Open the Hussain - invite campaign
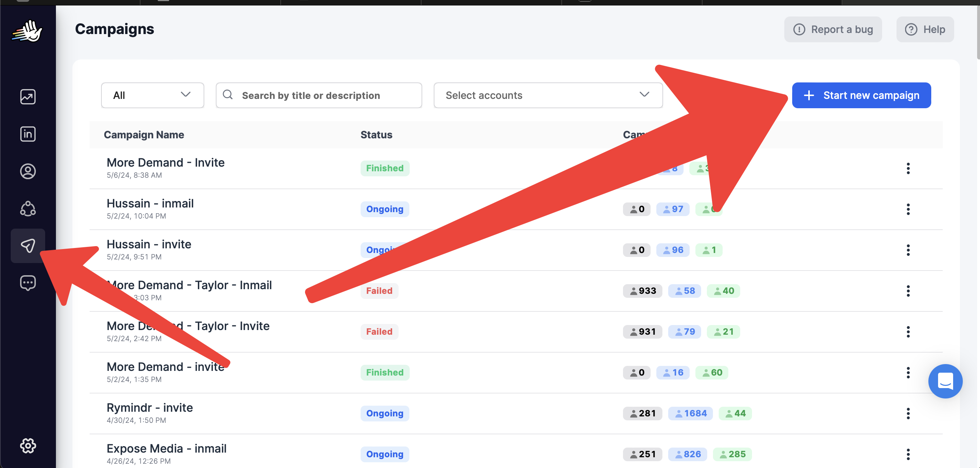Screen dimensions: 980x468 point(149,244)
